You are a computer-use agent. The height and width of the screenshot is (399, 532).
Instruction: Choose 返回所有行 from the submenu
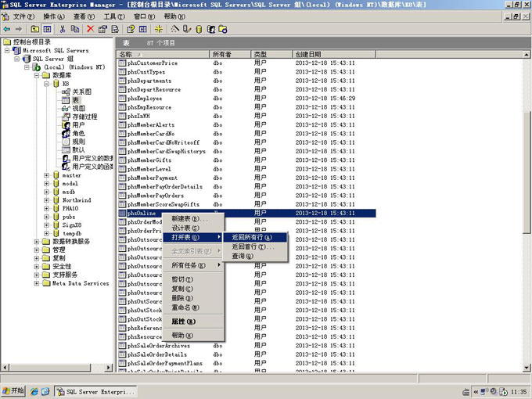coord(252,237)
